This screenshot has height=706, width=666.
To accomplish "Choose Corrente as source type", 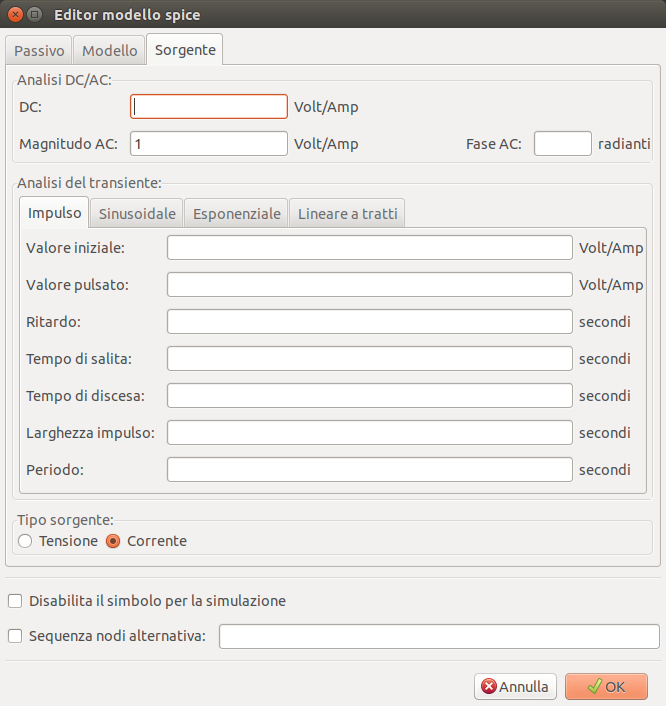I will [113, 541].
